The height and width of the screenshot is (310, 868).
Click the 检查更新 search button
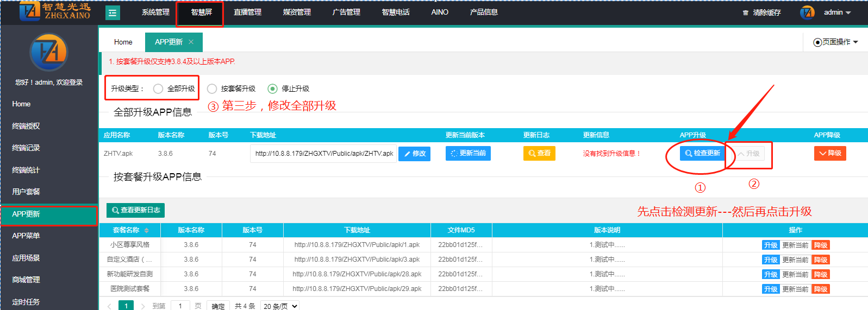(x=702, y=154)
